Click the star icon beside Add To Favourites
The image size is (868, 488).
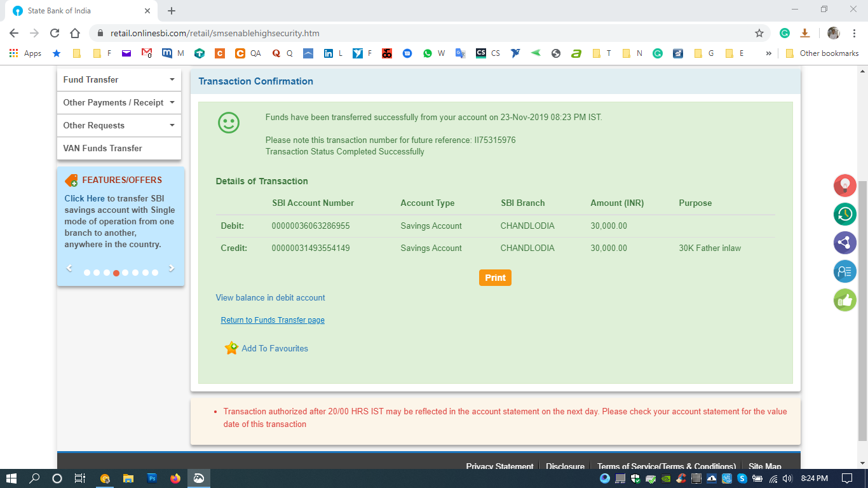pos(231,348)
